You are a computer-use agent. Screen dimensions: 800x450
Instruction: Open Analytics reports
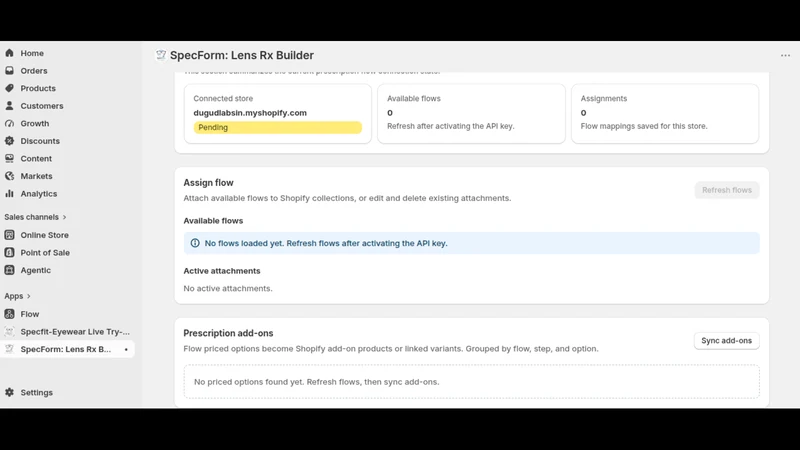(x=39, y=194)
